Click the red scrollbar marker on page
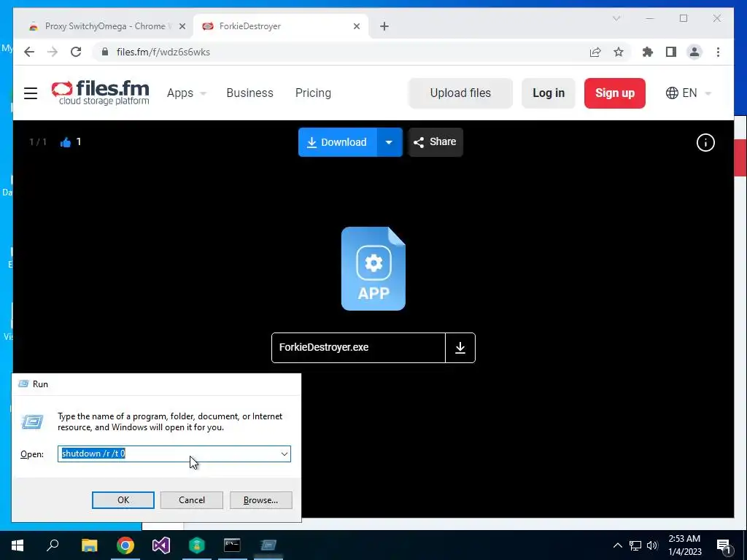This screenshot has height=560, width=747. [x=740, y=157]
